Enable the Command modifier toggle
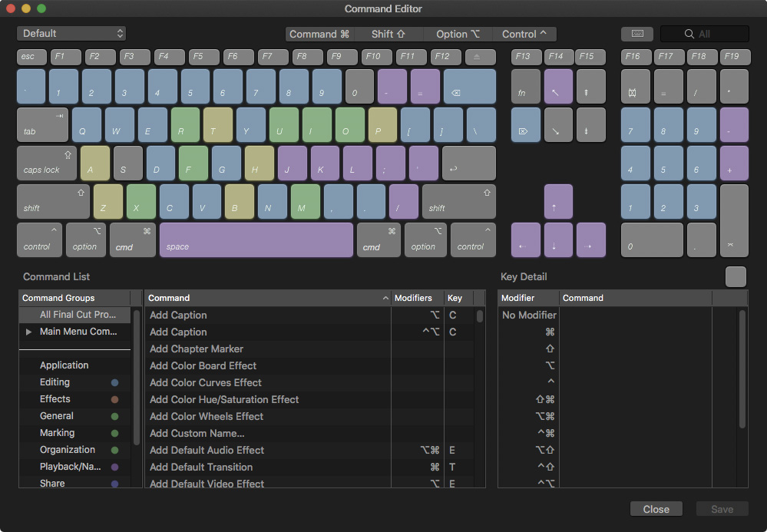This screenshot has width=767, height=532. pos(317,34)
